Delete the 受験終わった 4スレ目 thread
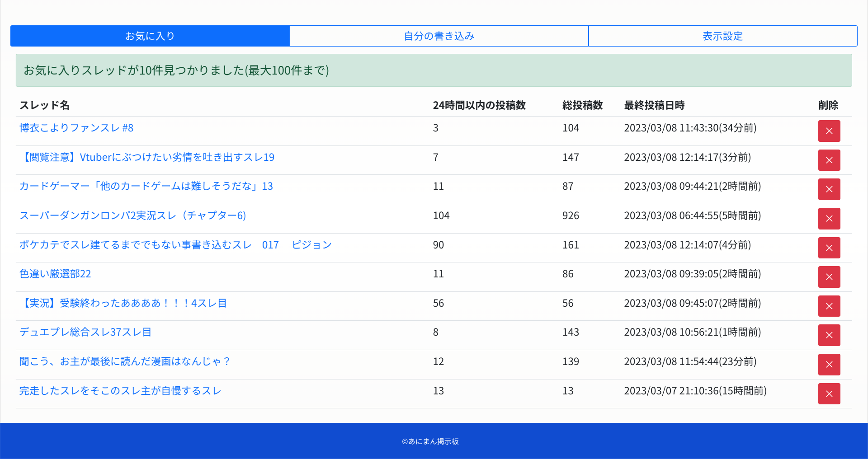 tap(829, 306)
